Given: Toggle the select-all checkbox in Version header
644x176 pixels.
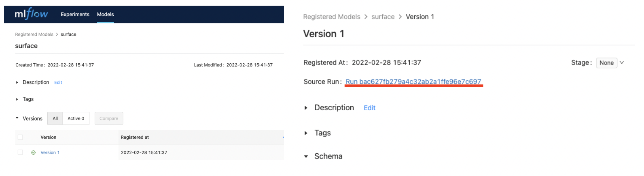Looking at the screenshot, I should coord(20,137).
